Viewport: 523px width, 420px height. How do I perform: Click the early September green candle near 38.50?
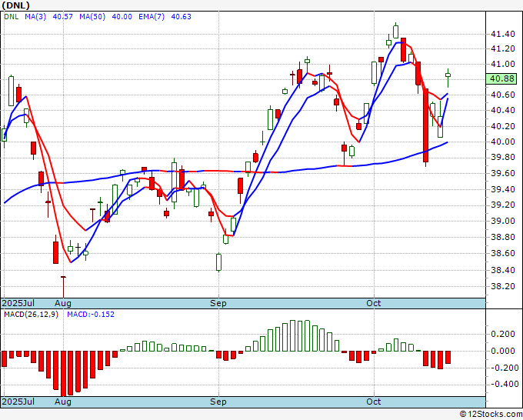point(218,262)
